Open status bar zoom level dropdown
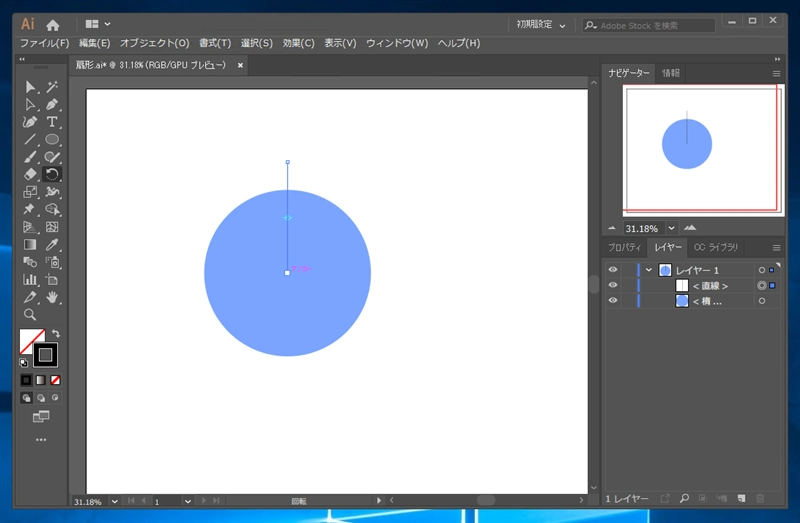 click(114, 502)
